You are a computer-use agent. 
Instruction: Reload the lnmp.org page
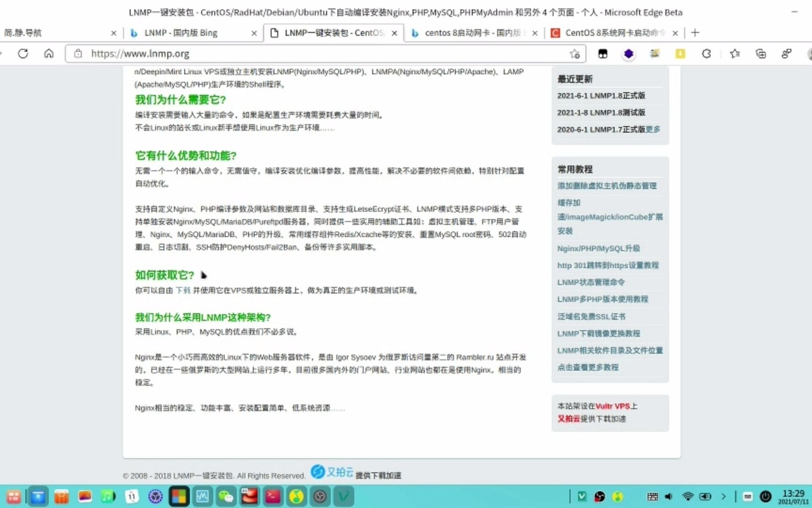(x=23, y=54)
